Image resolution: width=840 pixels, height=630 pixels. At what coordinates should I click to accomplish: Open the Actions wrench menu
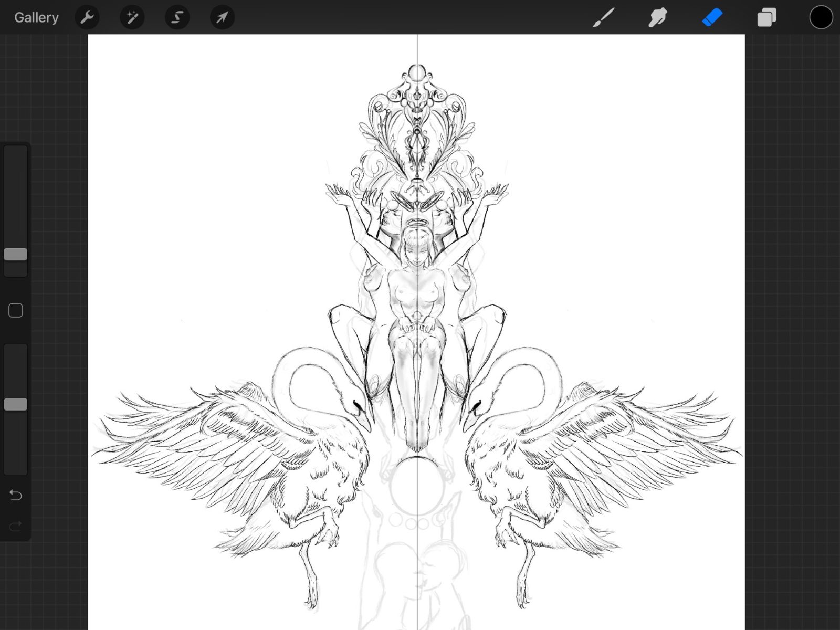87,17
